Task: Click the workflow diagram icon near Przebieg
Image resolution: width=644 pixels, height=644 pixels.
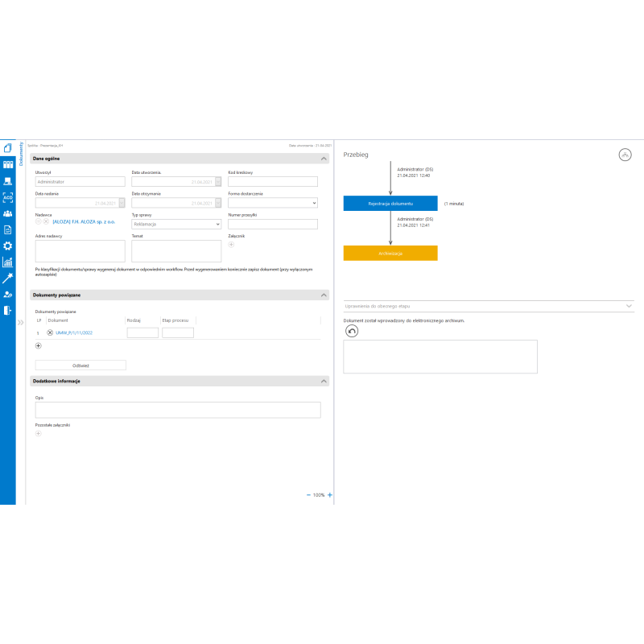Action: coord(625,155)
